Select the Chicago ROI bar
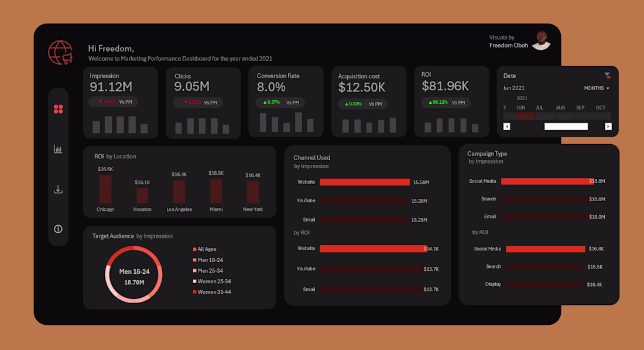This screenshot has width=644, height=350. click(x=105, y=189)
